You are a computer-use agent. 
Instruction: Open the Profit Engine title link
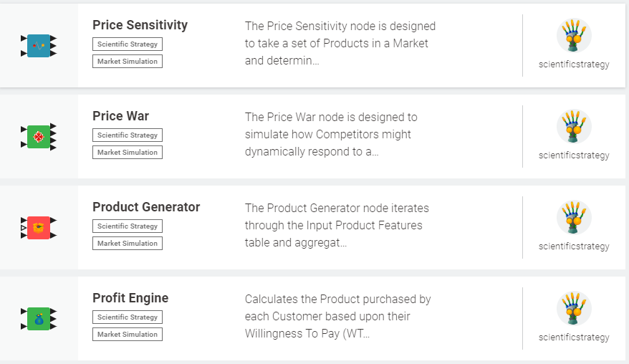coord(130,298)
